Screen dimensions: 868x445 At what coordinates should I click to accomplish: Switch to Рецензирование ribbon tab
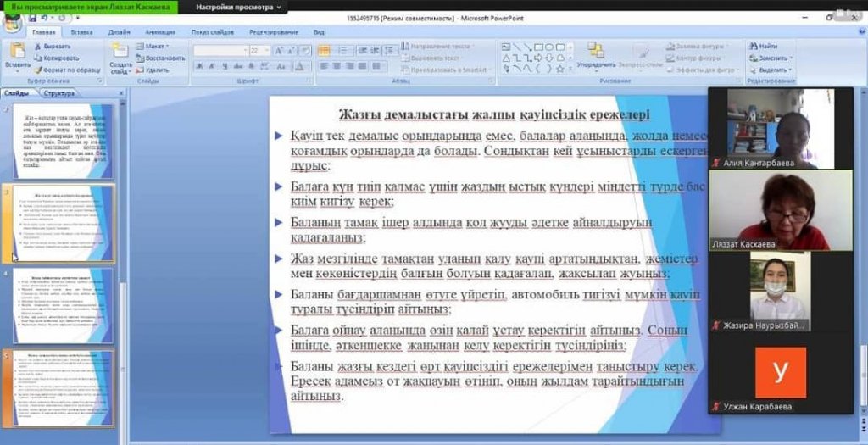pos(274,32)
